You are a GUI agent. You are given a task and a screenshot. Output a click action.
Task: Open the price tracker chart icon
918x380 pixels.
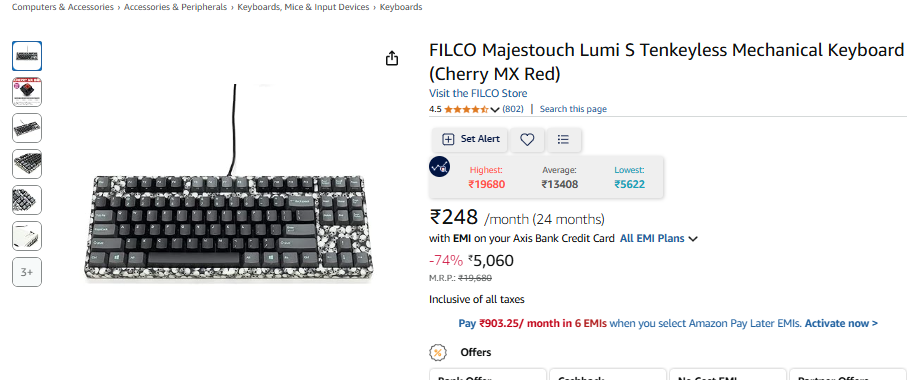439,167
